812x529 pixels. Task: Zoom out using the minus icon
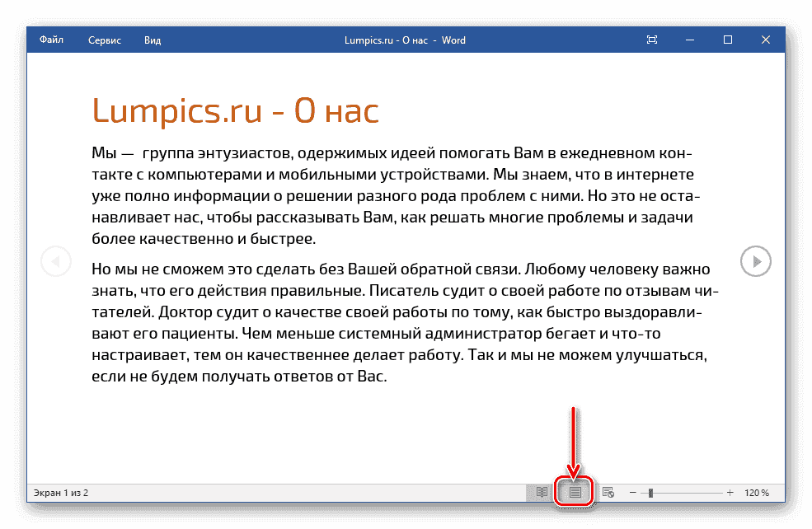click(633, 491)
